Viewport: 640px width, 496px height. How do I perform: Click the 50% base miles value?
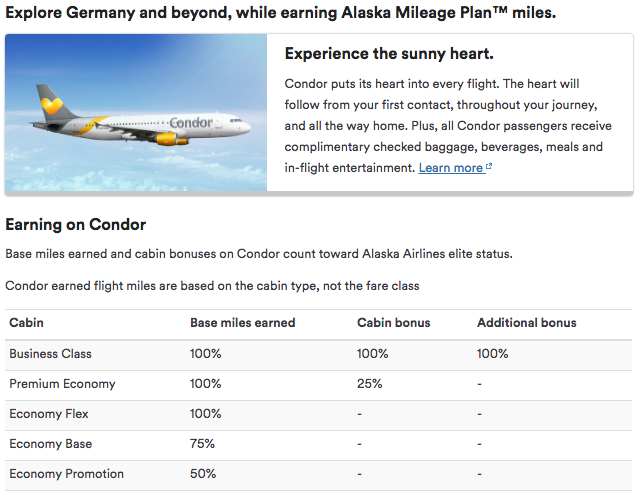[203, 474]
